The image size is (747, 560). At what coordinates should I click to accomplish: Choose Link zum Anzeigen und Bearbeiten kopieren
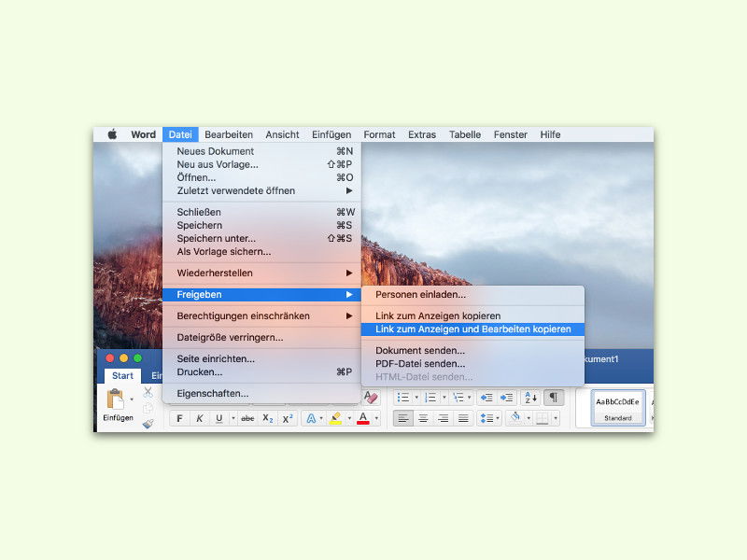tap(472, 329)
